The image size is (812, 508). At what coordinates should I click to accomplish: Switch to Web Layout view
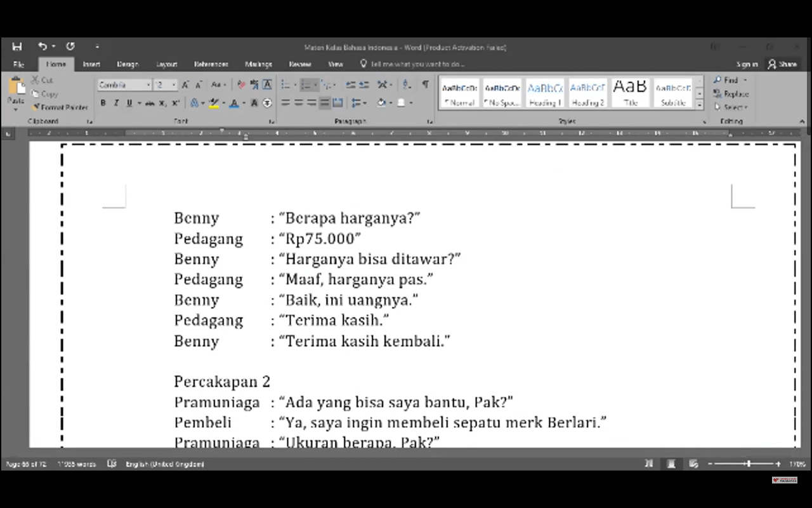click(x=693, y=464)
